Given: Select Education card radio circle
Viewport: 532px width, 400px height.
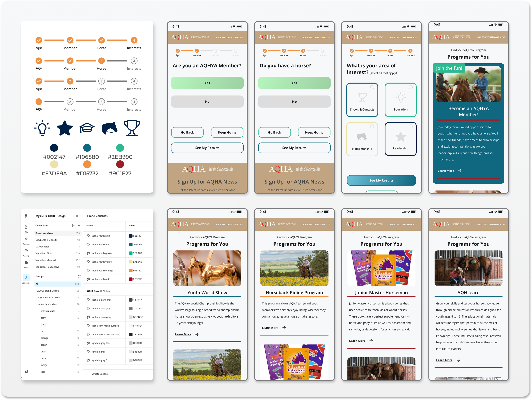Looking at the screenshot, I should [x=411, y=87].
